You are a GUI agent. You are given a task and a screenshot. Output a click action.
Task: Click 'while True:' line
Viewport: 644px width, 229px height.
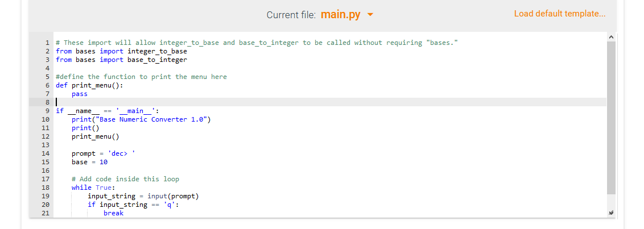(x=93, y=188)
